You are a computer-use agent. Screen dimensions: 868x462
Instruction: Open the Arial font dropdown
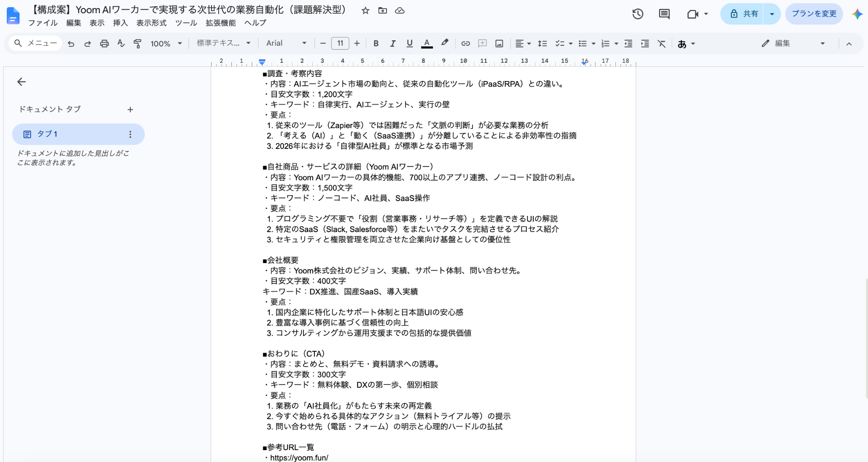(286, 43)
